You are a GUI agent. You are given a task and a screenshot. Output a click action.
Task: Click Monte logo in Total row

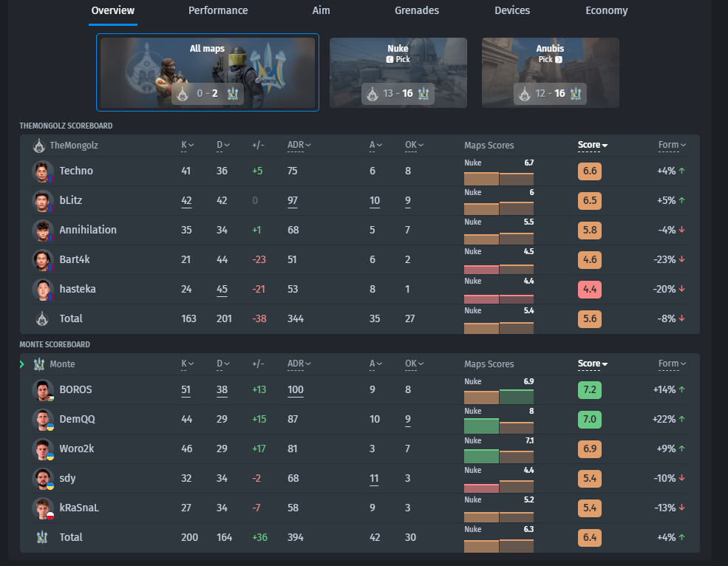coord(42,537)
